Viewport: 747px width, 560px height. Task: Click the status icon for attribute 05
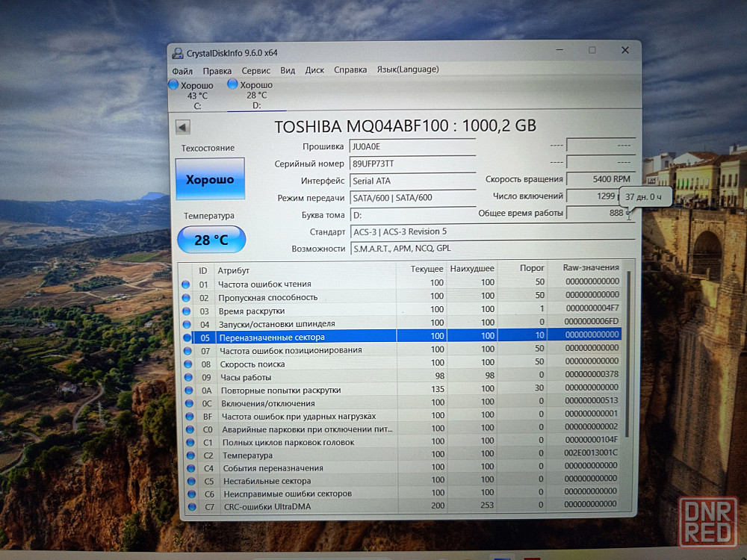click(187, 337)
